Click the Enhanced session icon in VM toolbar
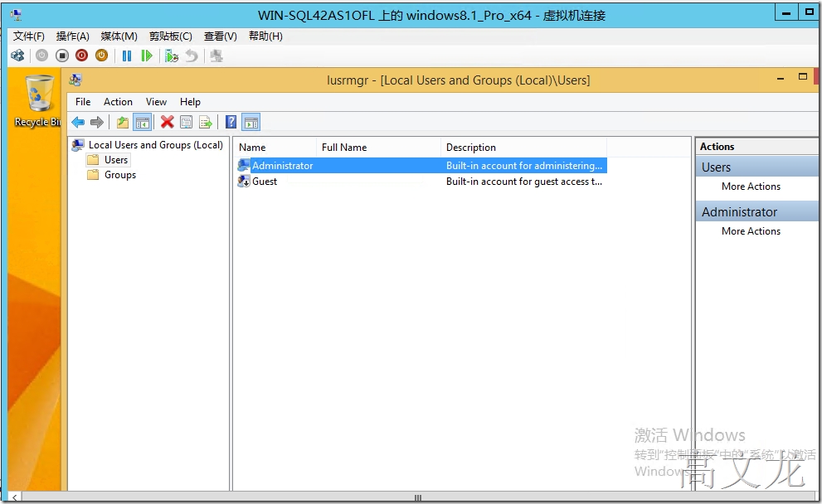 point(216,56)
